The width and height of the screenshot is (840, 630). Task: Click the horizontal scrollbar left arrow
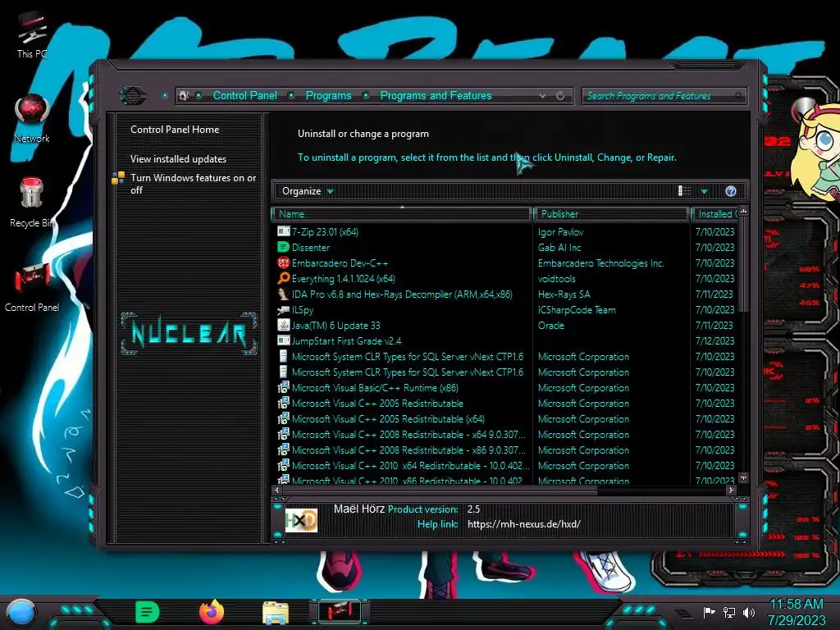coord(277,490)
